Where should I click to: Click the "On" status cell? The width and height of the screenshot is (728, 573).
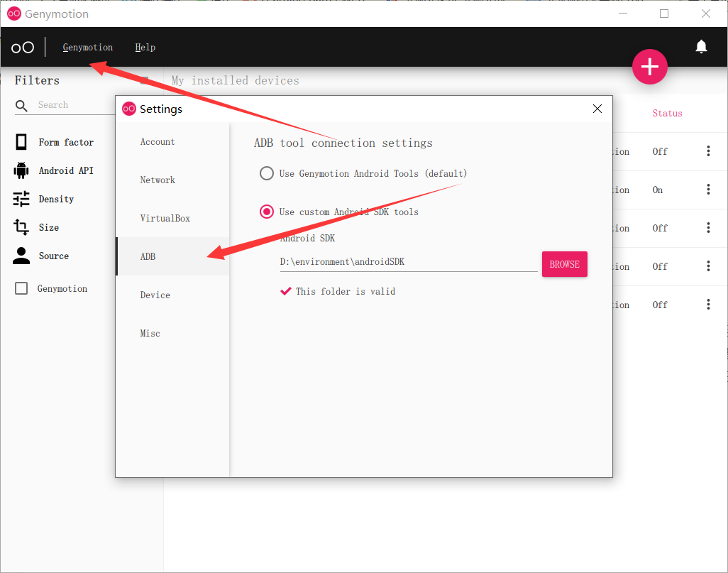point(658,190)
